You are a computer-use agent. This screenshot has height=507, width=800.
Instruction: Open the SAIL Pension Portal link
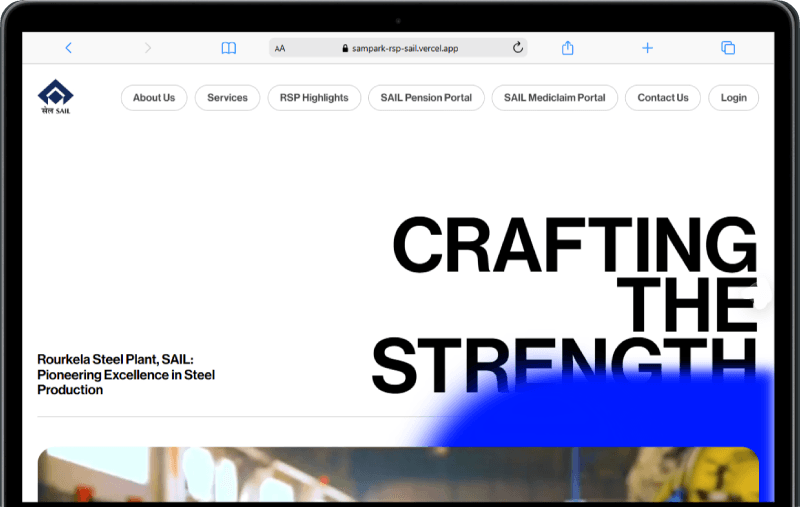point(426,98)
